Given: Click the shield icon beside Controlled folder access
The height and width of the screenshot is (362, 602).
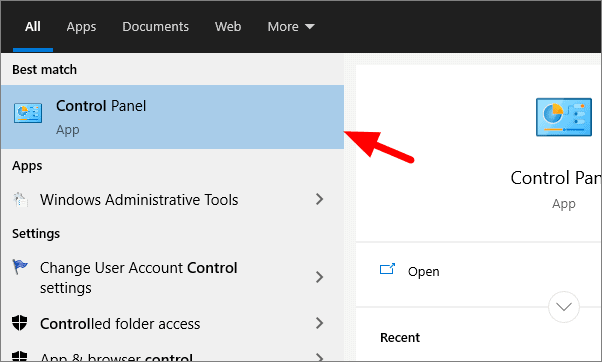Looking at the screenshot, I should tap(20, 323).
